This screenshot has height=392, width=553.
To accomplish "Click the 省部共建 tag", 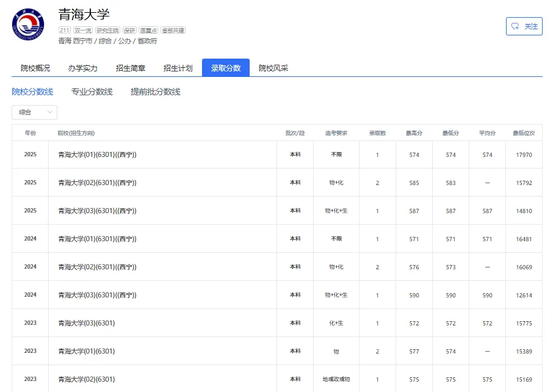I will pyautogui.click(x=173, y=31).
